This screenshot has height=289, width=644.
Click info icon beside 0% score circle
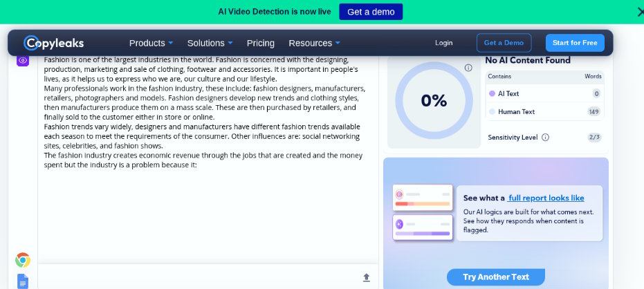[468, 68]
